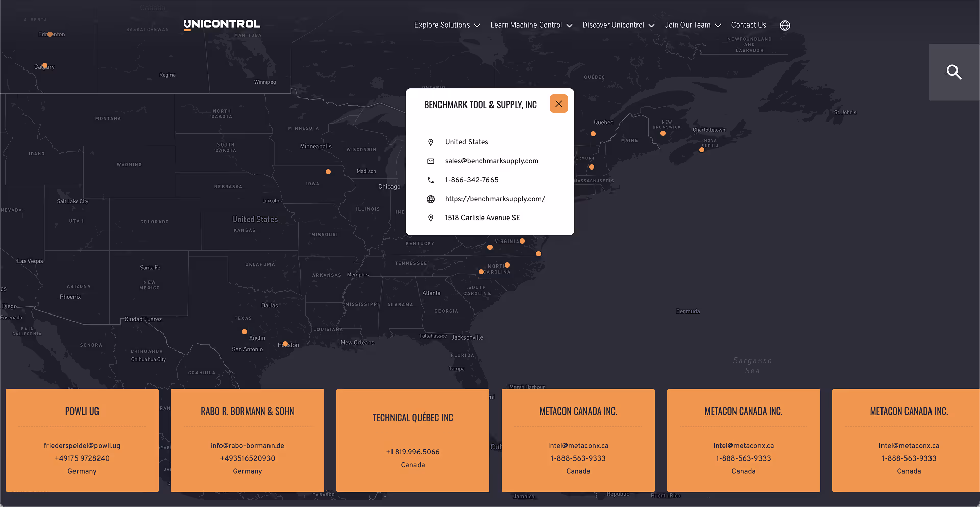Click the envelope icon in the Benchmark popup
The width and height of the screenshot is (980, 507).
tap(431, 161)
